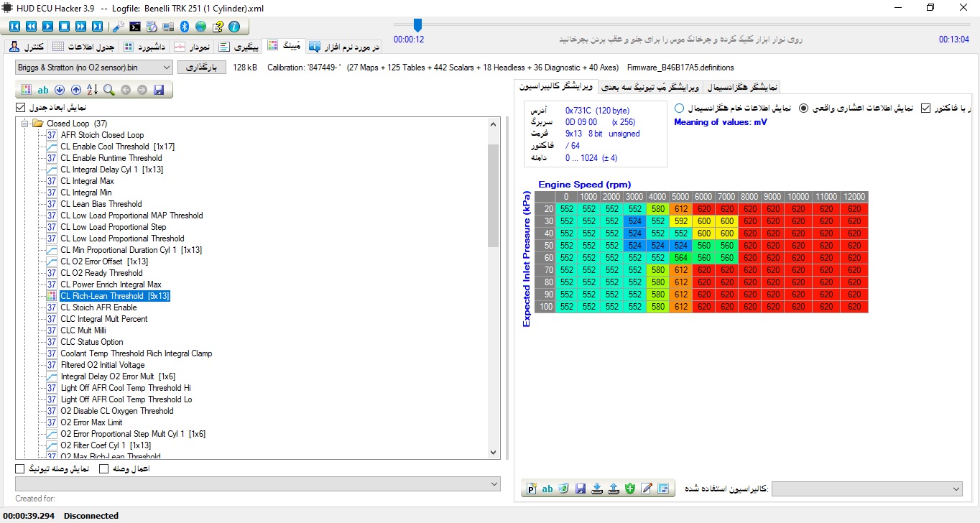The image size is (980, 523).
Task: Select the blue 524 cell in the 30 kPa row
Action: (x=634, y=221)
